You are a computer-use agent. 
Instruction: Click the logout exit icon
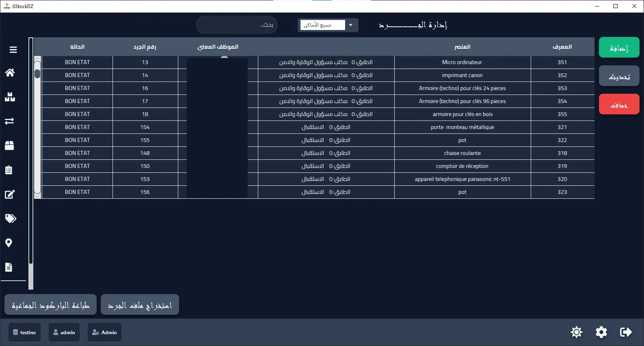[626, 332]
